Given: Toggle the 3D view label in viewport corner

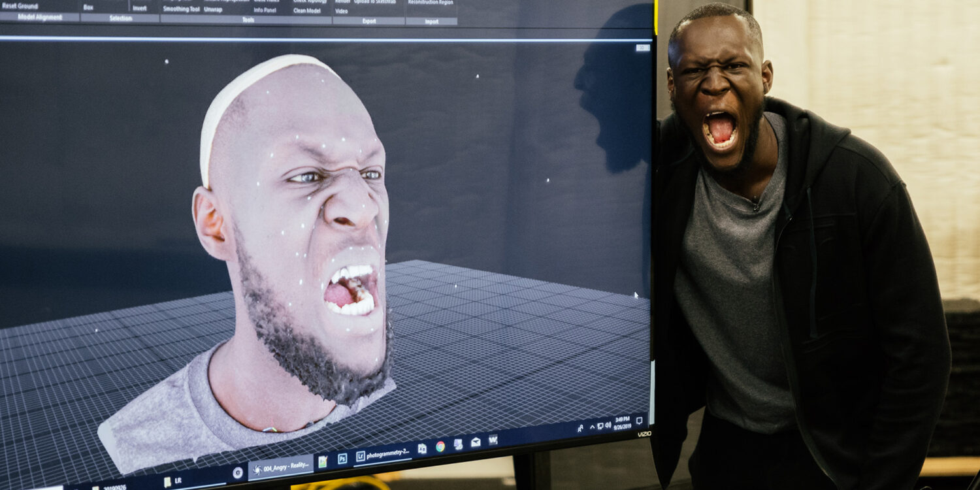Looking at the screenshot, I should point(642,48).
